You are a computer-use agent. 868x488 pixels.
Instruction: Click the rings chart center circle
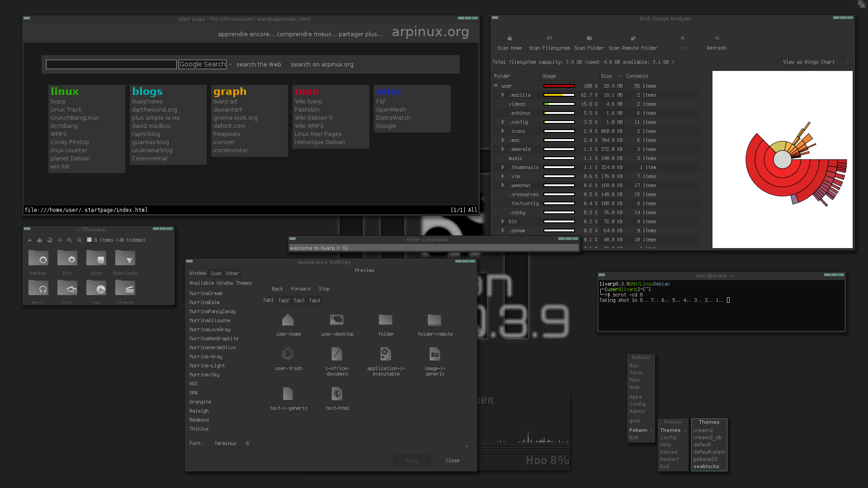(x=782, y=160)
